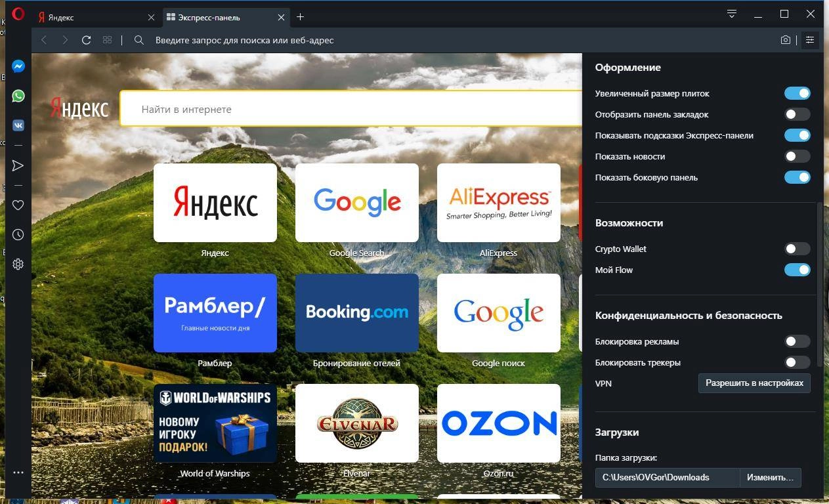
Task: Open the Elvenar speed dial tile
Action: coord(357,423)
